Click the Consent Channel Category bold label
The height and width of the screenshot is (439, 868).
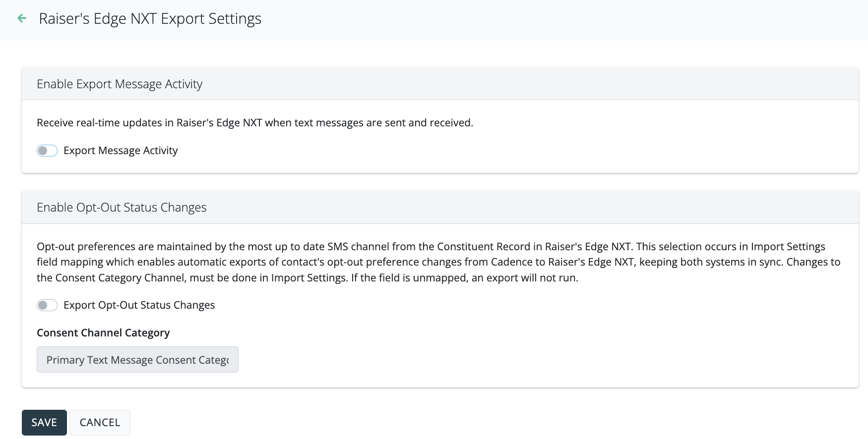(103, 333)
